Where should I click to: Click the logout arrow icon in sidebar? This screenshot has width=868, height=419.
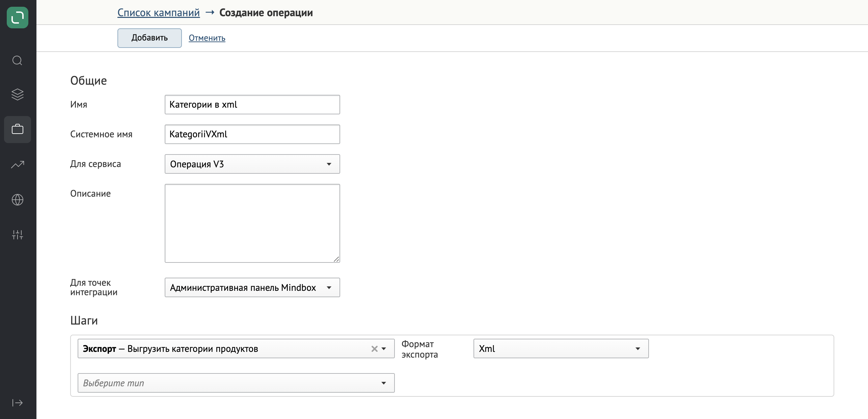(18, 403)
